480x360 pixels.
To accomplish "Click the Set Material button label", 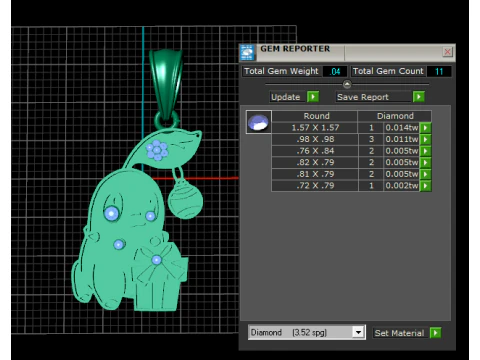I will coord(399,333).
